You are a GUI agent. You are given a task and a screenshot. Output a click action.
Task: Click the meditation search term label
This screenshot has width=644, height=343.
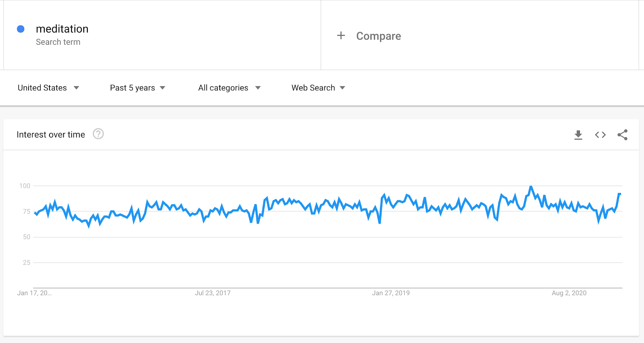62,29
